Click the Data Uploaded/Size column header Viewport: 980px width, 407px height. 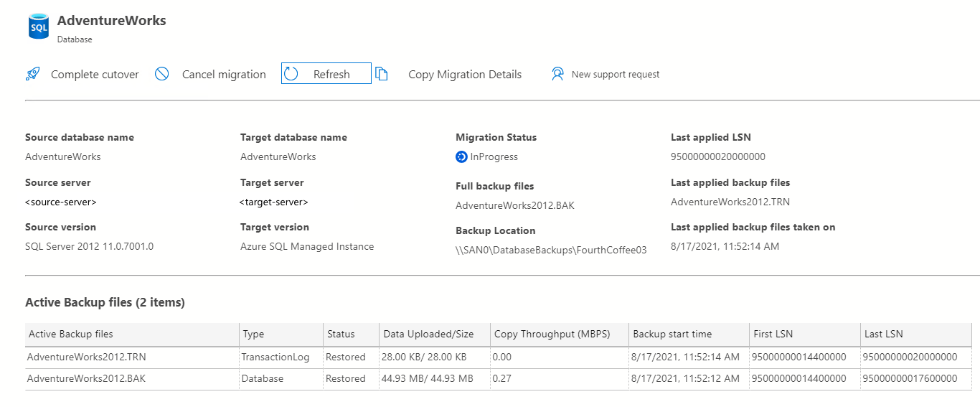pyautogui.click(x=428, y=334)
